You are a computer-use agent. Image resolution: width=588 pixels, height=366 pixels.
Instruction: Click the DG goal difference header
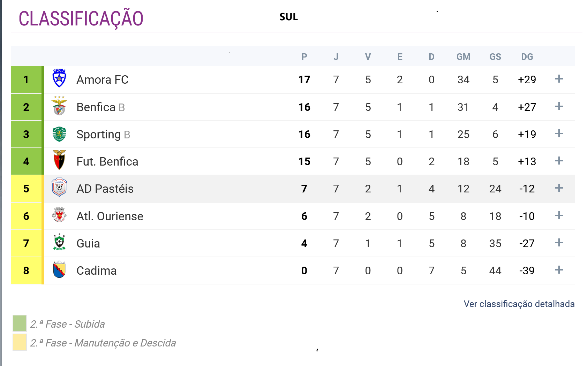[x=527, y=57]
